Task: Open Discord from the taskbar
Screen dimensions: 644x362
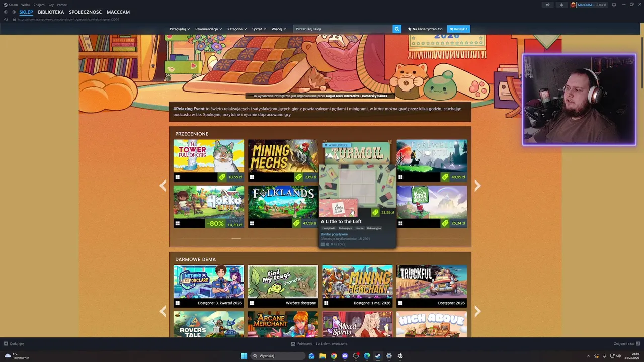Action: pyautogui.click(x=345, y=356)
